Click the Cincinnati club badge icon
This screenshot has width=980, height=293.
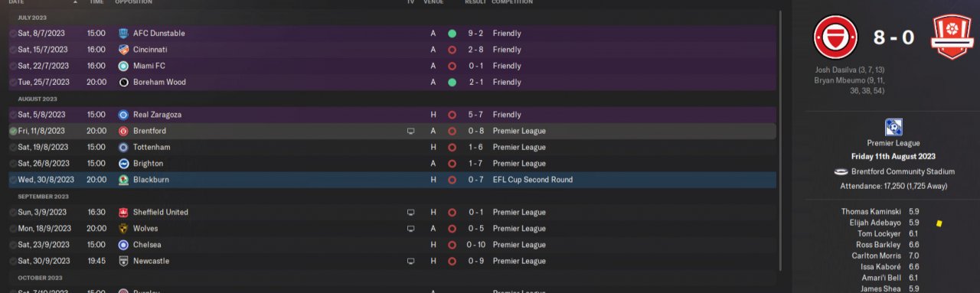click(123, 50)
